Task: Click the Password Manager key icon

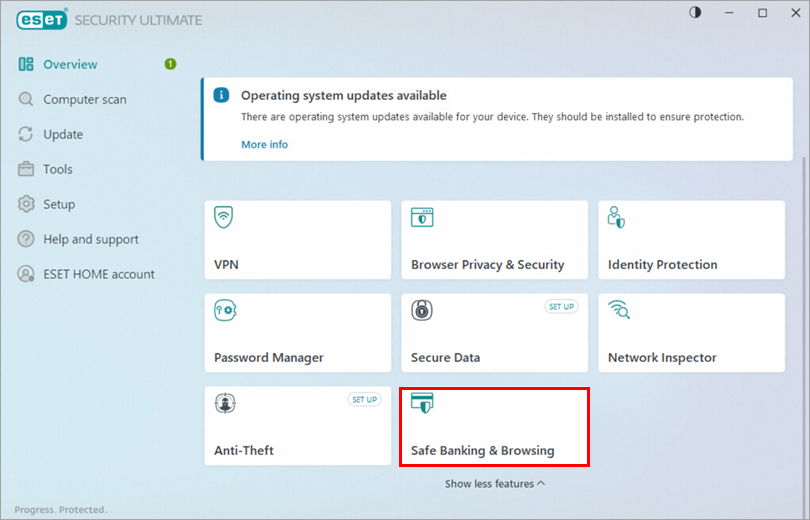Action: (225, 311)
